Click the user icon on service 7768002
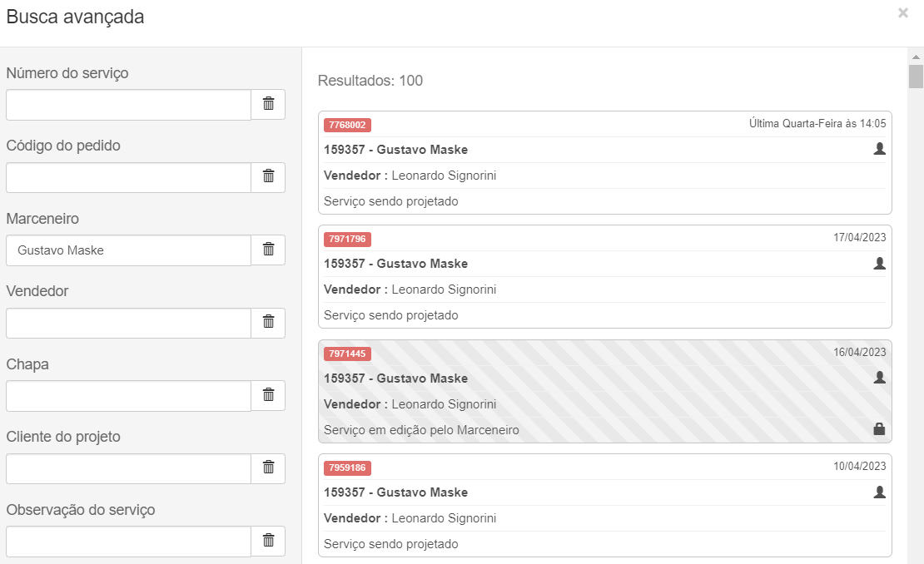924x564 pixels. click(x=879, y=149)
